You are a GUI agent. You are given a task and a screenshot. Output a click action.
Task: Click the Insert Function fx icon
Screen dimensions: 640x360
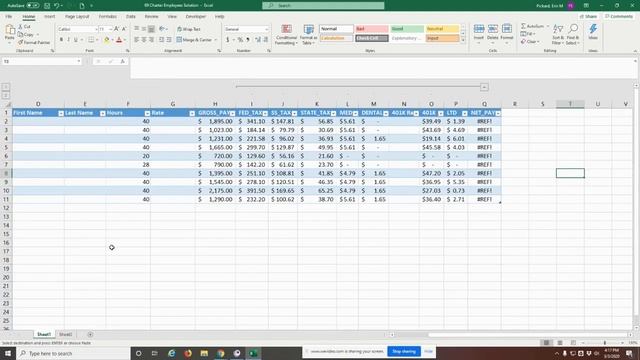122,61
